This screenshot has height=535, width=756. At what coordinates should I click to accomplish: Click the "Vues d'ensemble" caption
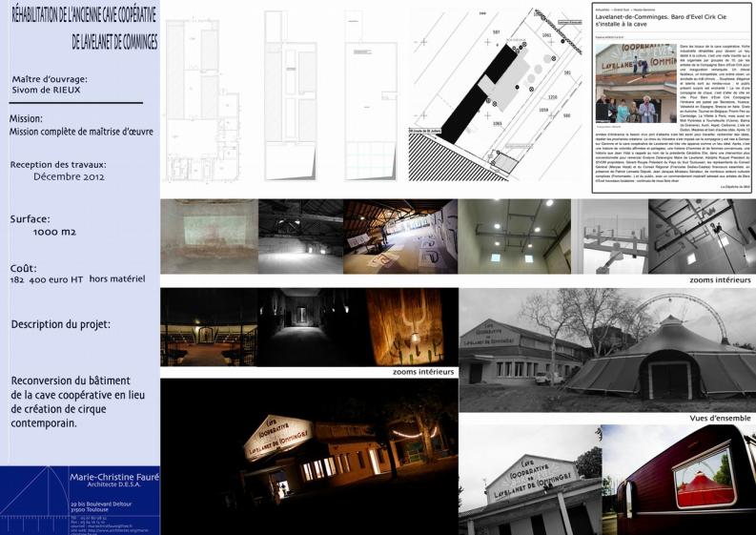pos(720,419)
